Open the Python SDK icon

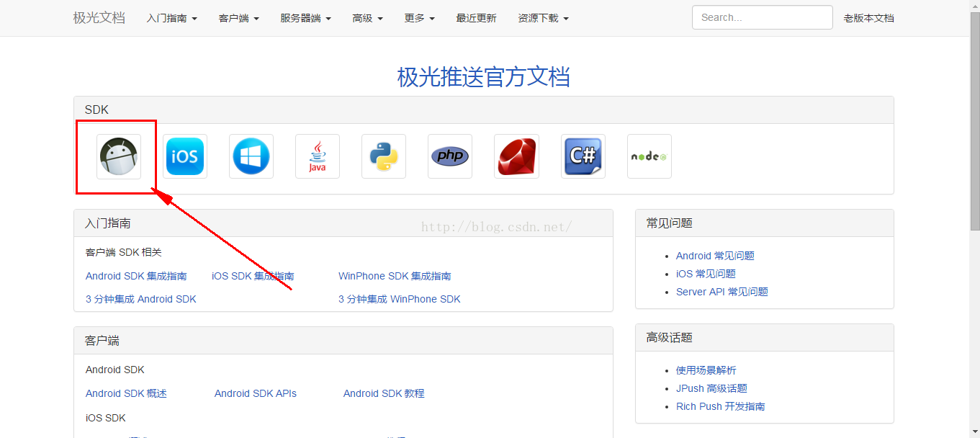[384, 156]
